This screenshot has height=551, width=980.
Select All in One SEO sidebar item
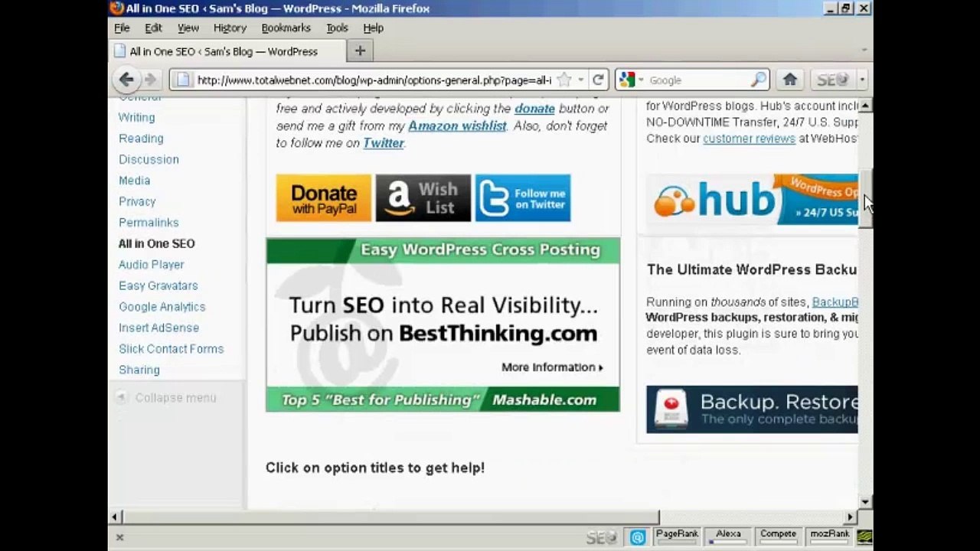(x=156, y=243)
